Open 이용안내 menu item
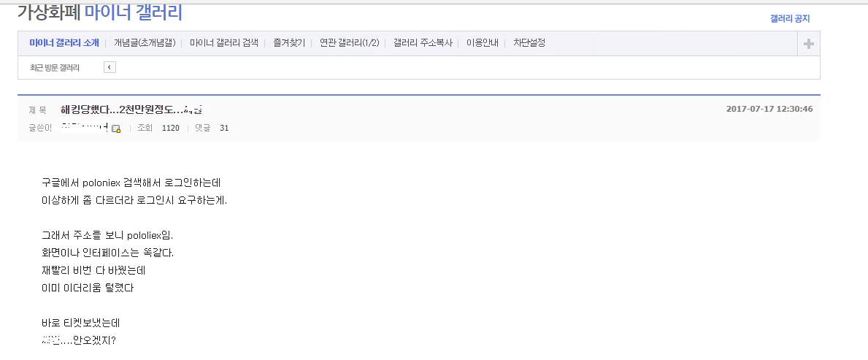The height and width of the screenshot is (360, 868). pos(483,43)
